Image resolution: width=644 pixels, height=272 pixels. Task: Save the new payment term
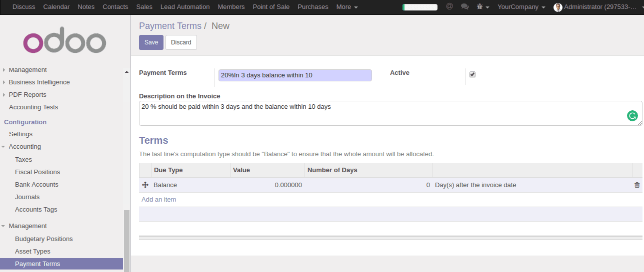[151, 42]
